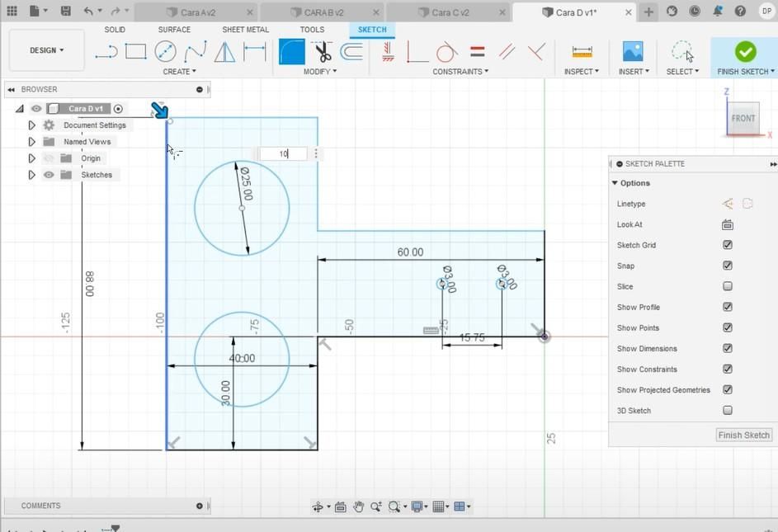This screenshot has width=778, height=532.
Task: Select the Circle sketch tool
Action: tap(165, 52)
